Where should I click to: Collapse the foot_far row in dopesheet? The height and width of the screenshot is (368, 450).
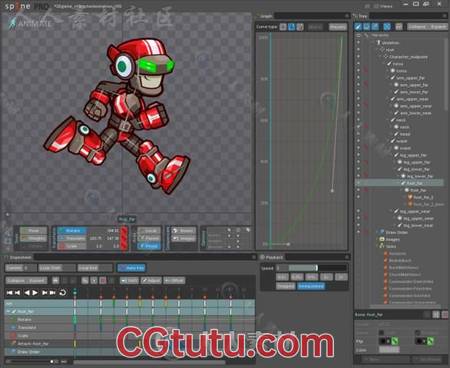pos(8,311)
